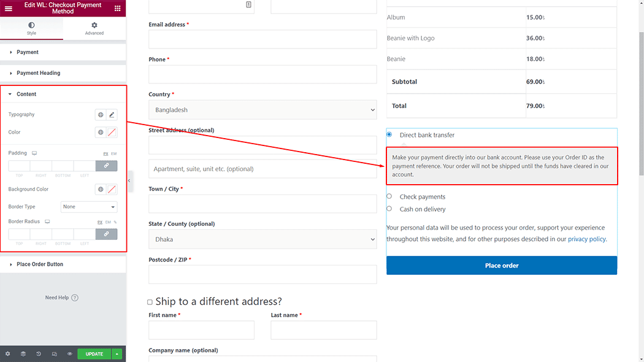Check Ship to a different address
644x362 pixels.
click(x=150, y=302)
